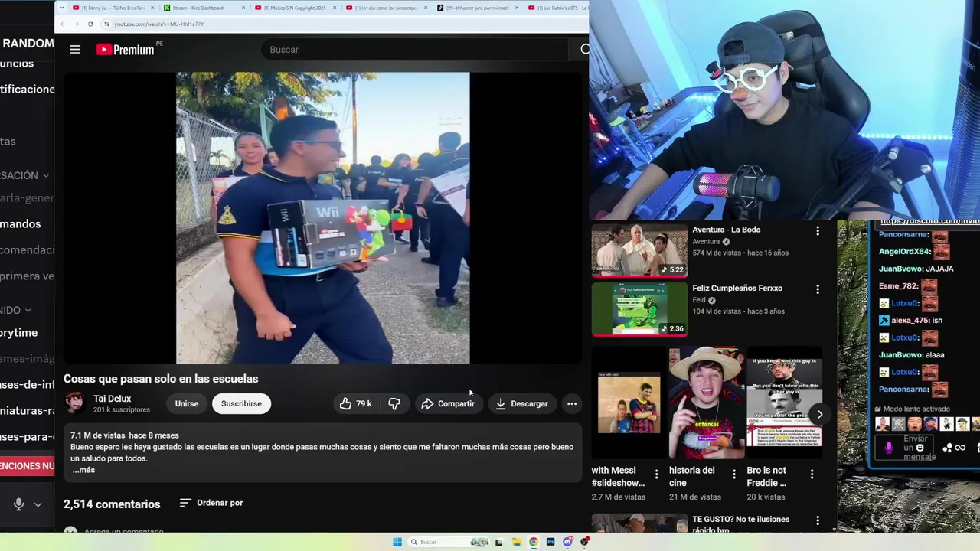Expand microphone options chevron in left panel
The image size is (980, 551).
[x=38, y=505]
